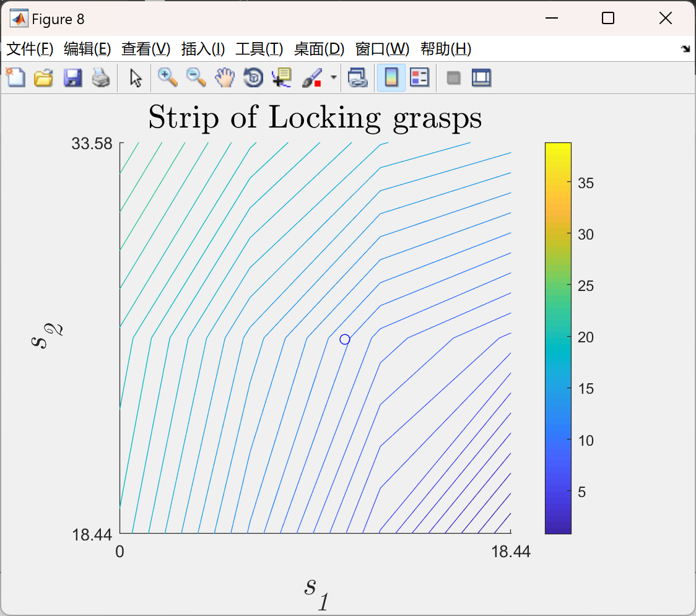Screen dimensions: 696x616
Task: Click the colorbar tick label 35
Action: (586, 183)
